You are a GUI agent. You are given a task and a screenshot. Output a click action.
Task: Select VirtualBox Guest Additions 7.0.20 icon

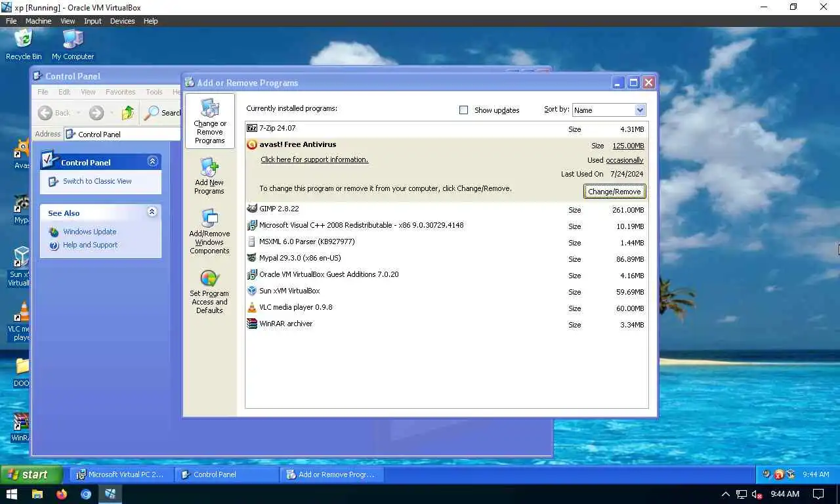pyautogui.click(x=252, y=274)
